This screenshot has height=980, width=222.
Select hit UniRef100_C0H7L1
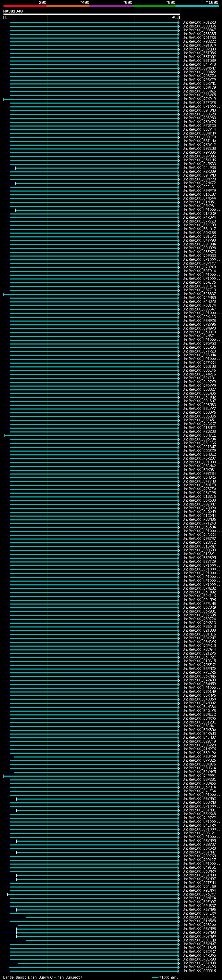coord(199,435)
